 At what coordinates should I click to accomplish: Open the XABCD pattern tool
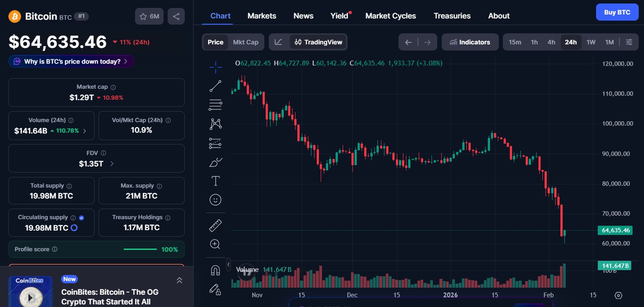point(215,124)
